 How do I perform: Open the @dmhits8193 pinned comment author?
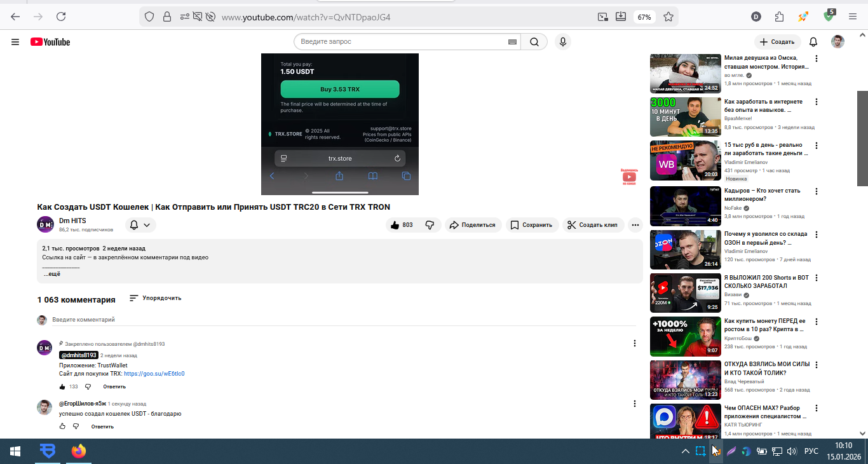[x=78, y=355]
